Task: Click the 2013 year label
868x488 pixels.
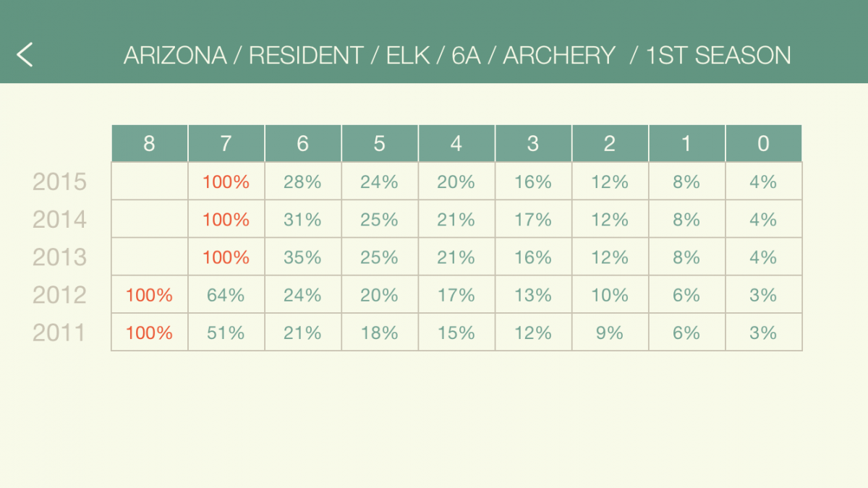Action: pyautogui.click(x=59, y=257)
